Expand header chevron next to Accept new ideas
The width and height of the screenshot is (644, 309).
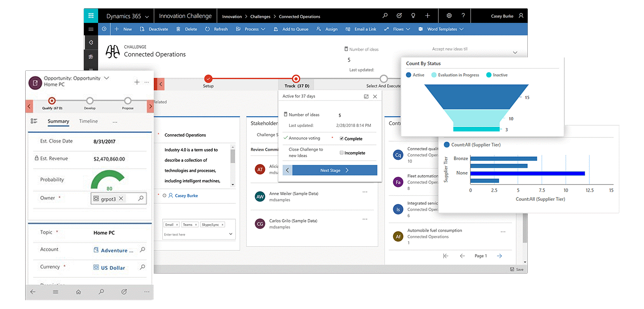[515, 52]
